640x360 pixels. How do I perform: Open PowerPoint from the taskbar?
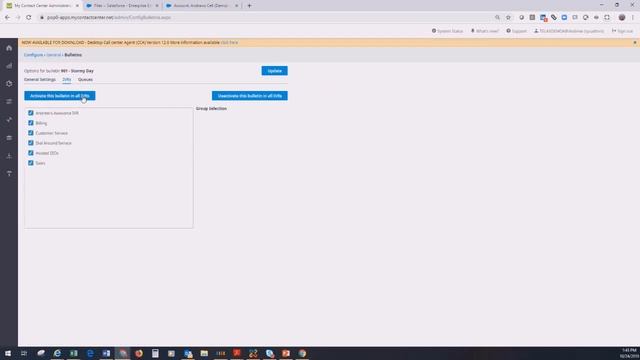[286, 353]
